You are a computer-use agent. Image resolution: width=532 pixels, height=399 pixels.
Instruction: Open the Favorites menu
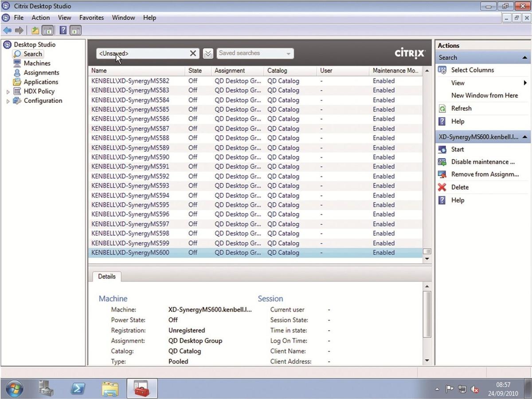tap(91, 18)
